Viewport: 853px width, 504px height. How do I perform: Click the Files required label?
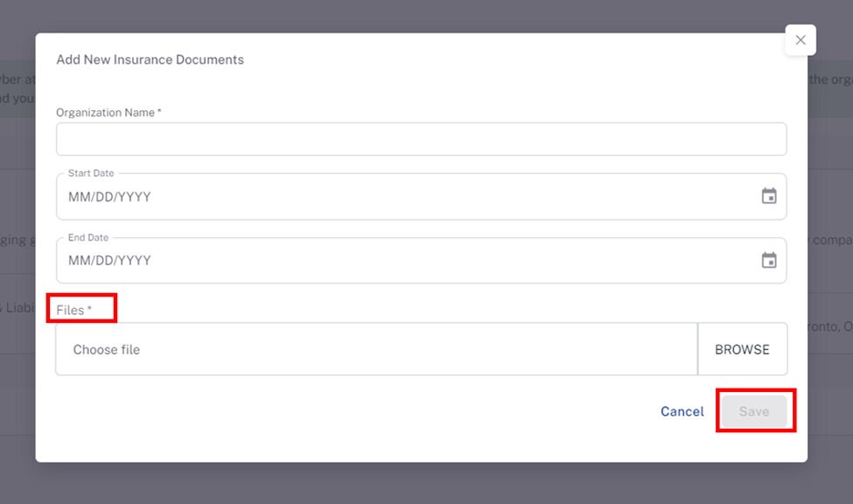click(74, 310)
